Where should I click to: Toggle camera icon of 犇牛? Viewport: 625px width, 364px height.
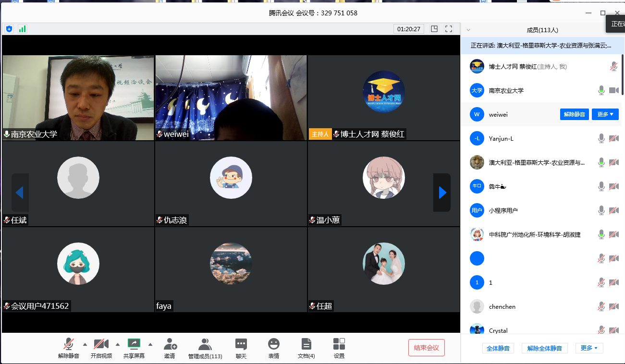point(614,186)
